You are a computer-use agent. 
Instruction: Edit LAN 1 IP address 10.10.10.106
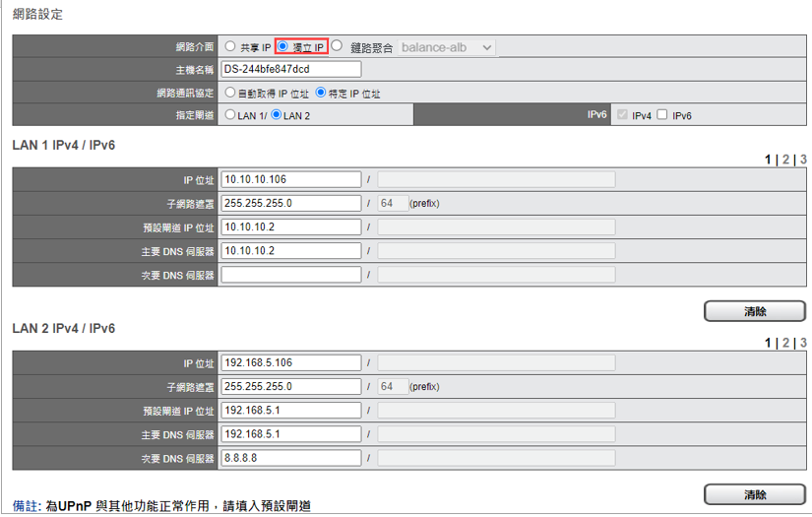[291, 179]
